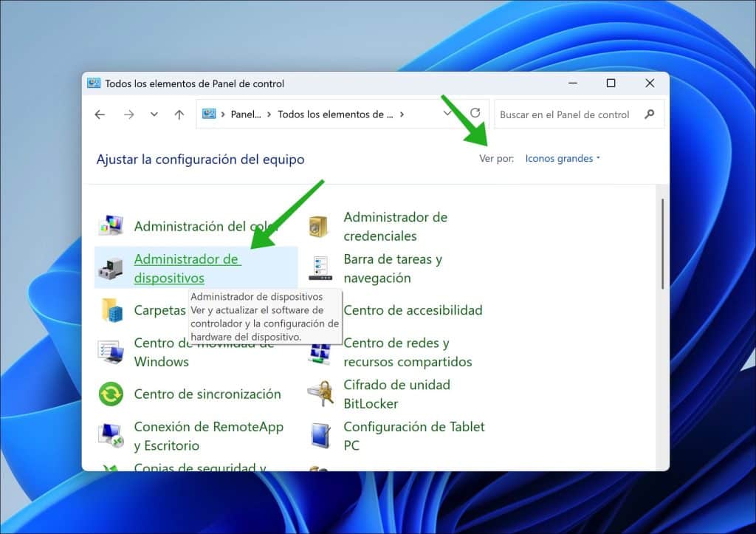The height and width of the screenshot is (534, 756).
Task: Open the Centro de sincronización link
Action: (207, 394)
